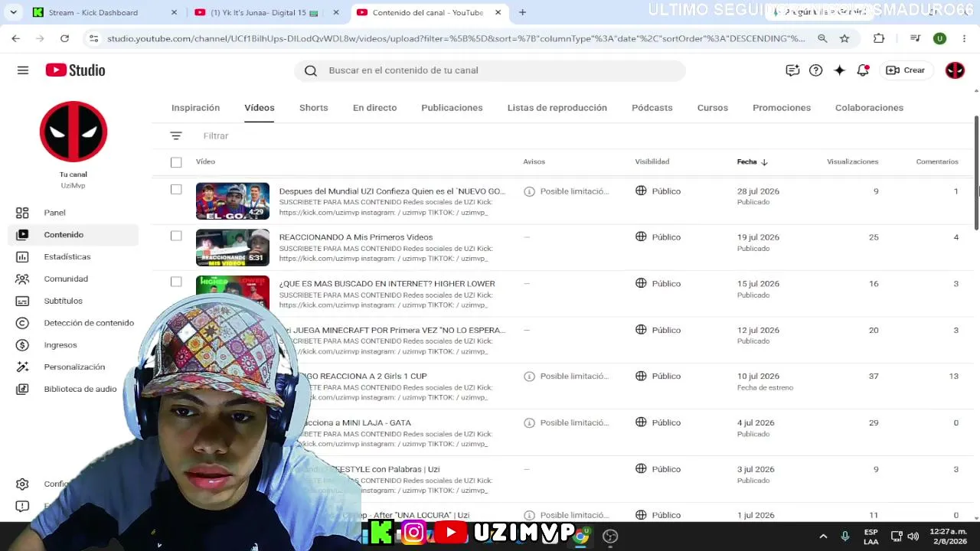The height and width of the screenshot is (551, 980).
Task: Sort by the Visualizaciones column header
Action: click(x=853, y=162)
